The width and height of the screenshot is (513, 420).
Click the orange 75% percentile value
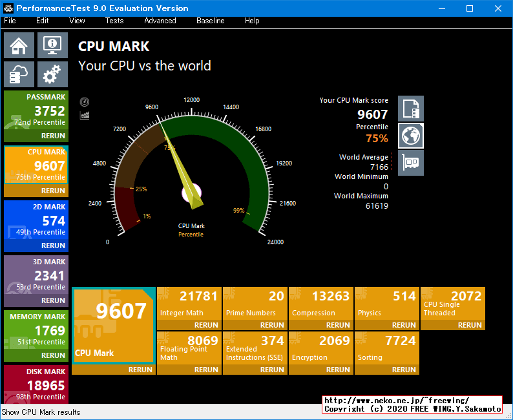(x=377, y=138)
